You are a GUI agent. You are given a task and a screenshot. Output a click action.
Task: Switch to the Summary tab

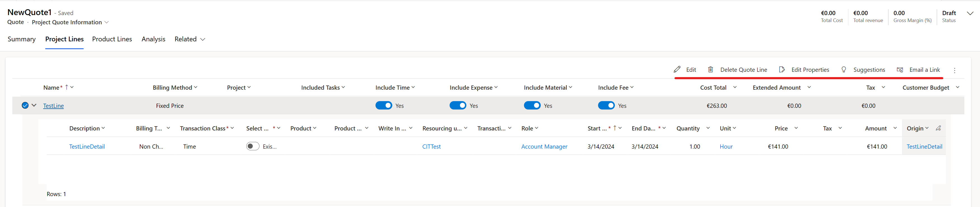coord(22,39)
